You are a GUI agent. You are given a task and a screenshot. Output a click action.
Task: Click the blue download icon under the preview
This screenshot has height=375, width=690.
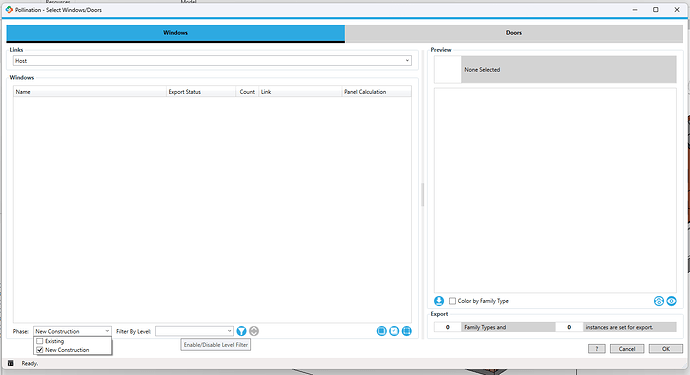click(x=439, y=301)
